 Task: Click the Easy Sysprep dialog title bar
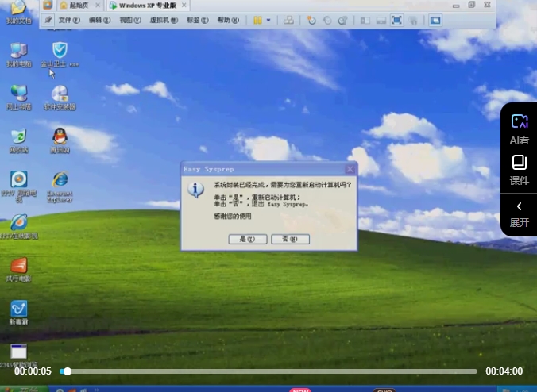pos(263,169)
